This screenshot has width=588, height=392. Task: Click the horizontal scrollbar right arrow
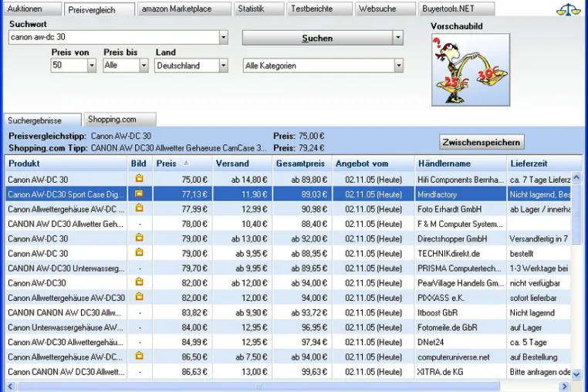(564, 386)
